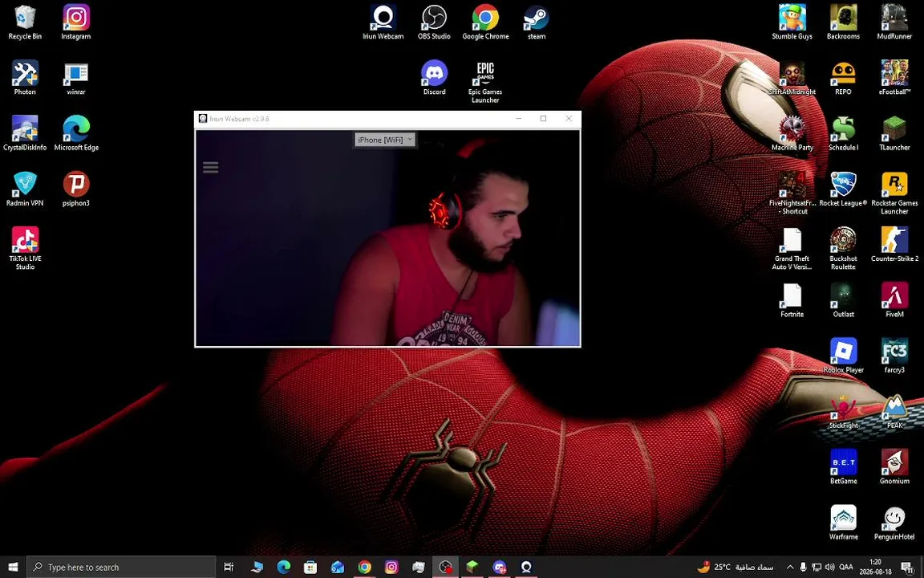Select the REPO game desktop shortcut
The height and width of the screenshot is (578, 924).
[x=843, y=78]
